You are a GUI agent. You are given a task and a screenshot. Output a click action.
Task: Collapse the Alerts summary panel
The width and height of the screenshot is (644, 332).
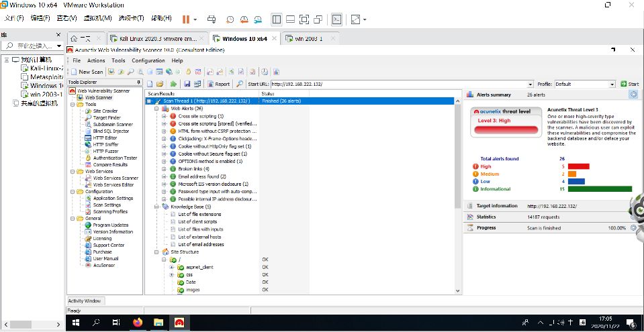pos(633,95)
